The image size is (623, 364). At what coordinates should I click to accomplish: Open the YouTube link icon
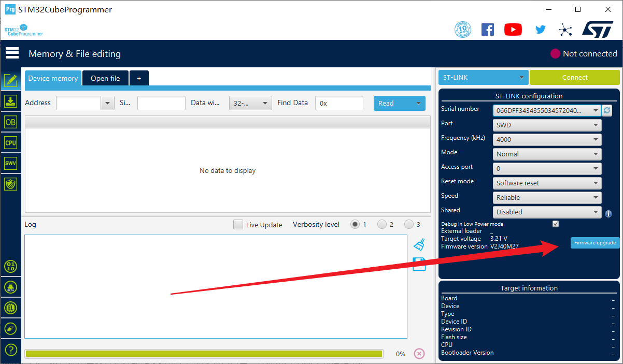(x=513, y=30)
